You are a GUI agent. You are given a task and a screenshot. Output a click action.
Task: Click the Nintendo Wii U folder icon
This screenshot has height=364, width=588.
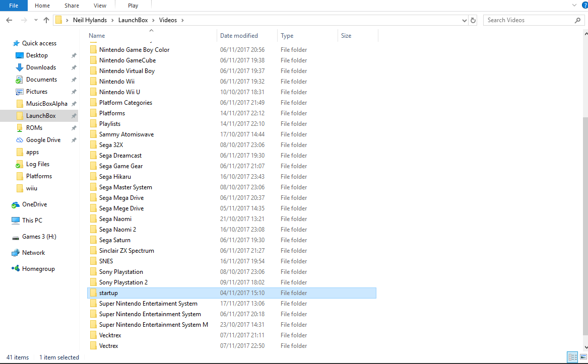click(x=93, y=92)
